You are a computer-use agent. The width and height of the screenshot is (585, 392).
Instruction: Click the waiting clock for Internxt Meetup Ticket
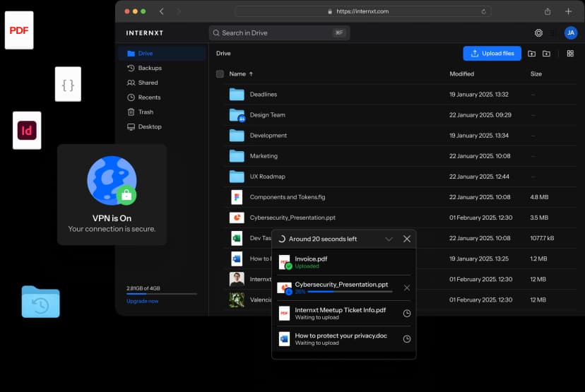click(x=407, y=314)
